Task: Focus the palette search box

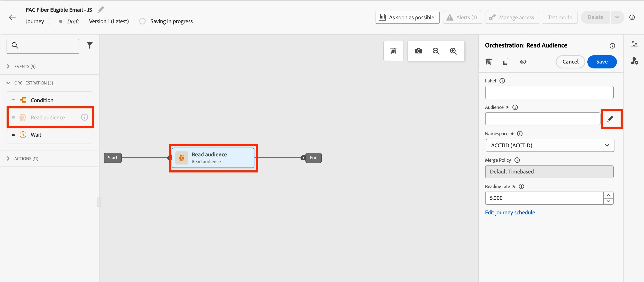Action: point(43,46)
